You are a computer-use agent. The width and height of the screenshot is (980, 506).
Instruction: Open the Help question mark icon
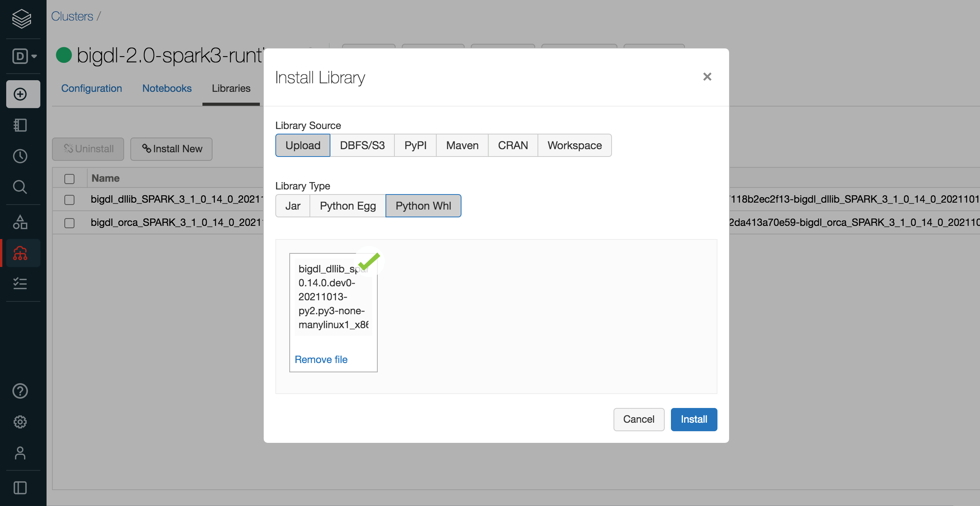tap(21, 391)
